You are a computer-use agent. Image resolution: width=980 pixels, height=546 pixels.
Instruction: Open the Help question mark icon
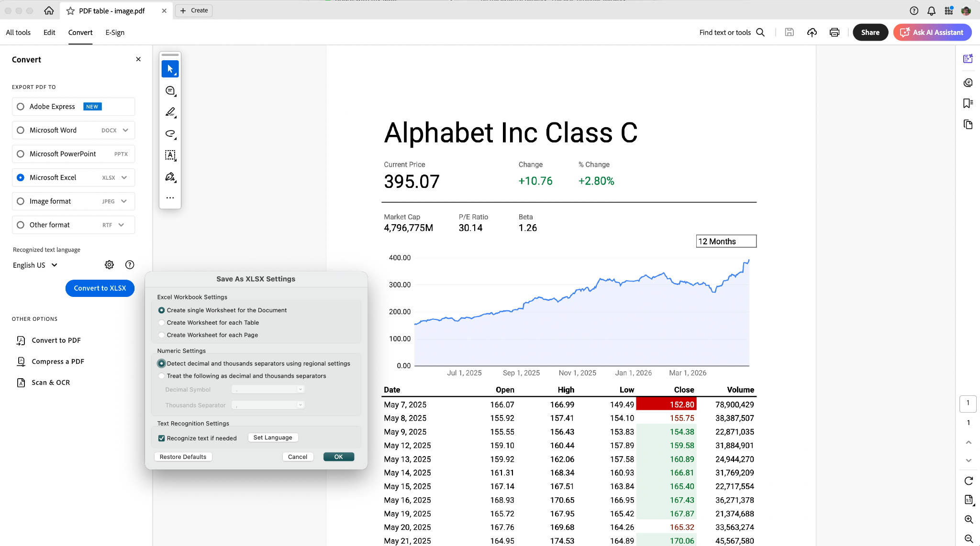[914, 11]
